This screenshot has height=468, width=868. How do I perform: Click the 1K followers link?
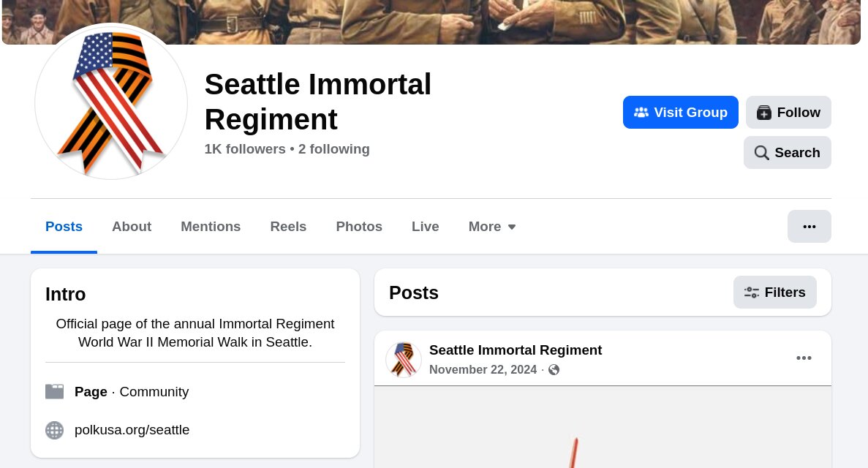coord(245,149)
